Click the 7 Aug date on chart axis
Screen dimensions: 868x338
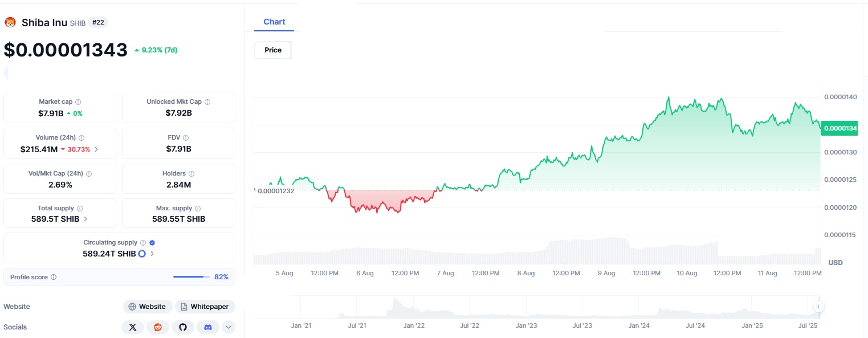(x=445, y=274)
